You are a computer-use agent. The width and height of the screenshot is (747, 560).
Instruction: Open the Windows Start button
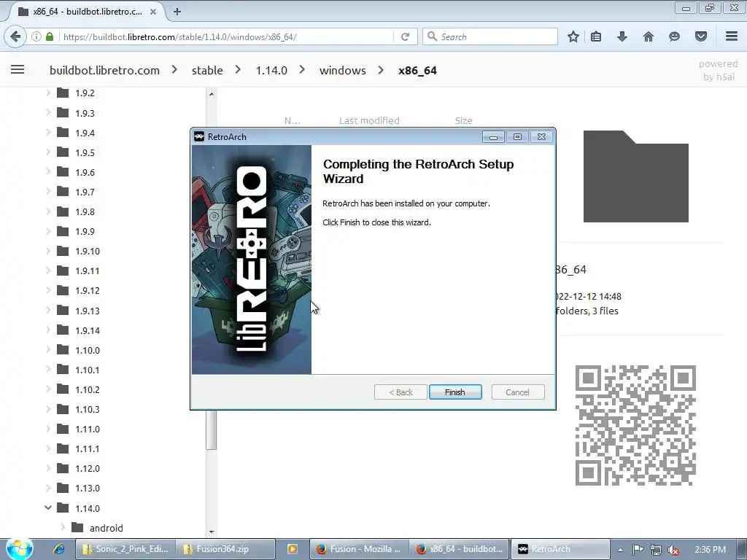point(19,549)
